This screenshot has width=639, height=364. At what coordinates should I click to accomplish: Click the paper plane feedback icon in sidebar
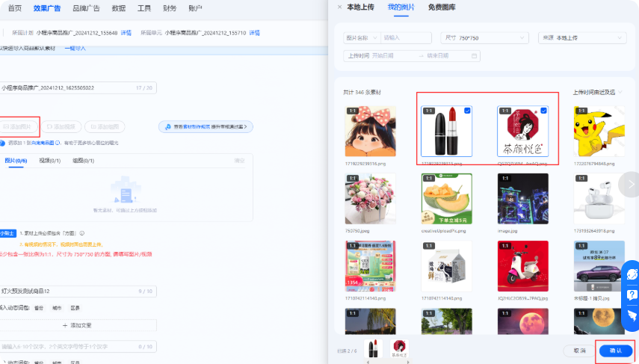[632, 315]
